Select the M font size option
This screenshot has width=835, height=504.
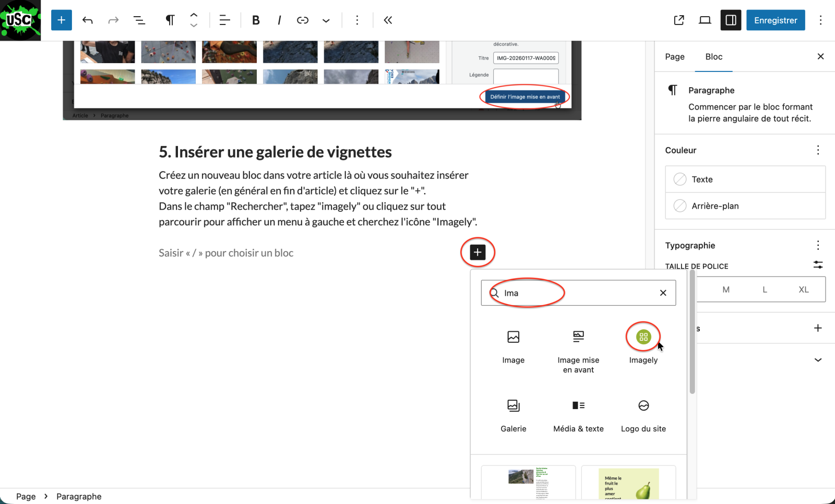725,290
